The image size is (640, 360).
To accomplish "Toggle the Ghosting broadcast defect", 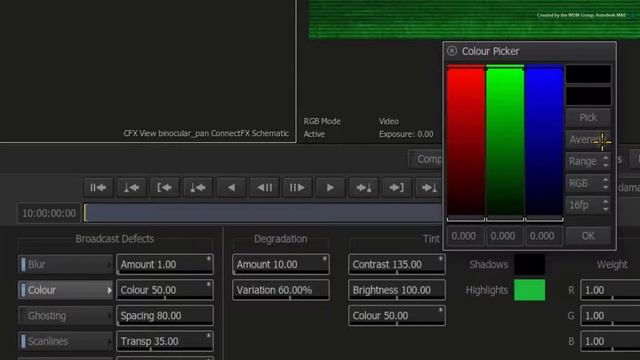I will coord(65,316).
